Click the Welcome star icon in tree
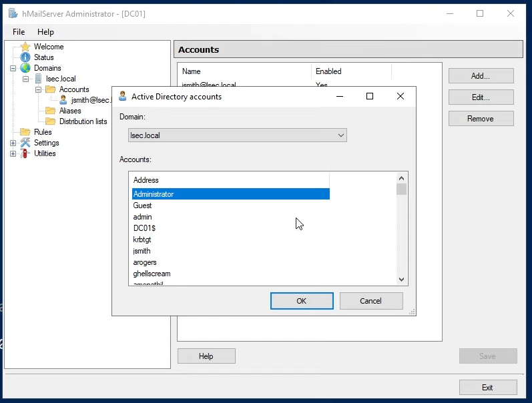Screen dimensions: 532x403 pyautogui.click(x=25, y=47)
